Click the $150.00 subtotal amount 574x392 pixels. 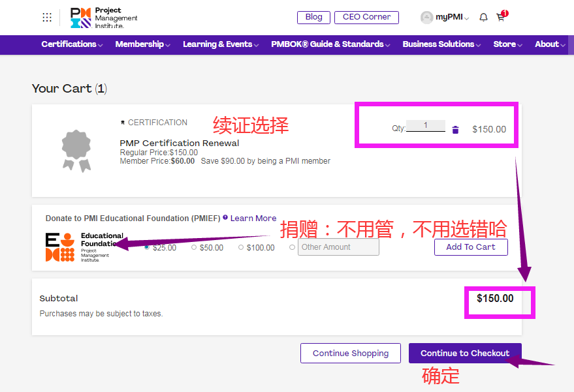tap(495, 298)
